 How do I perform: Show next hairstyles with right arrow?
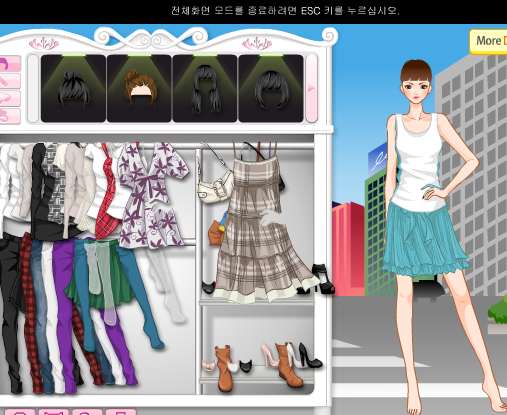[312, 89]
